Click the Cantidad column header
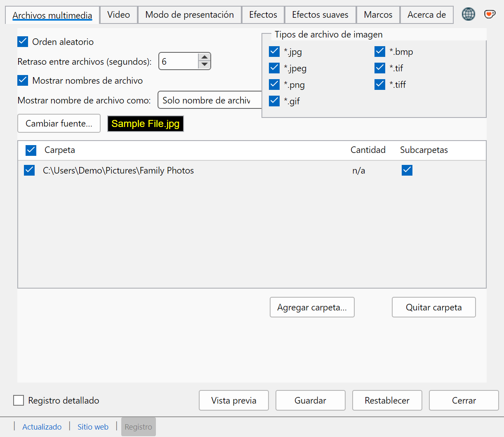 (x=368, y=150)
